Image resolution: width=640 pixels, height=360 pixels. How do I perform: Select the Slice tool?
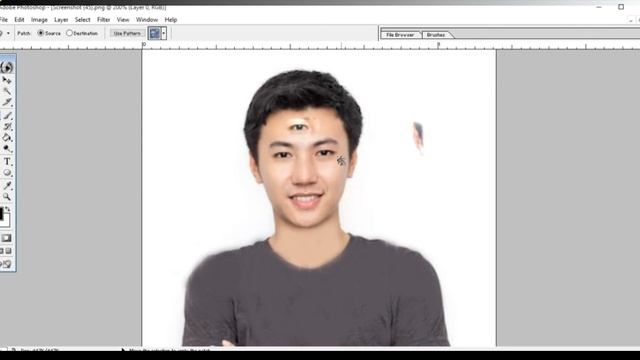(x=7, y=102)
